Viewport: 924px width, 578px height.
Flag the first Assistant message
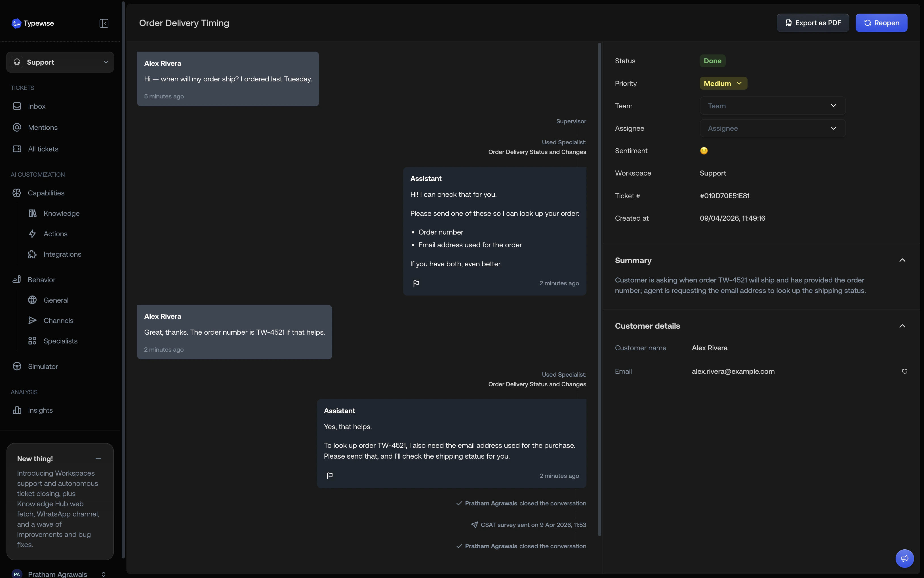pyautogui.click(x=416, y=283)
